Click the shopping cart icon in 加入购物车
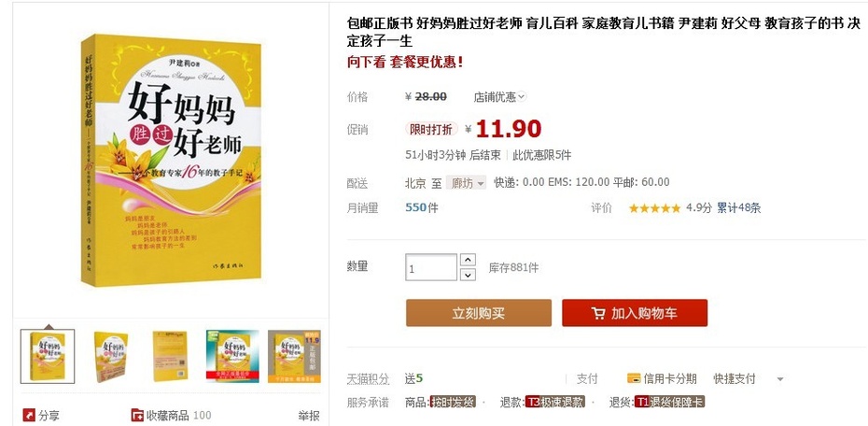The width and height of the screenshot is (868, 426). [598, 314]
